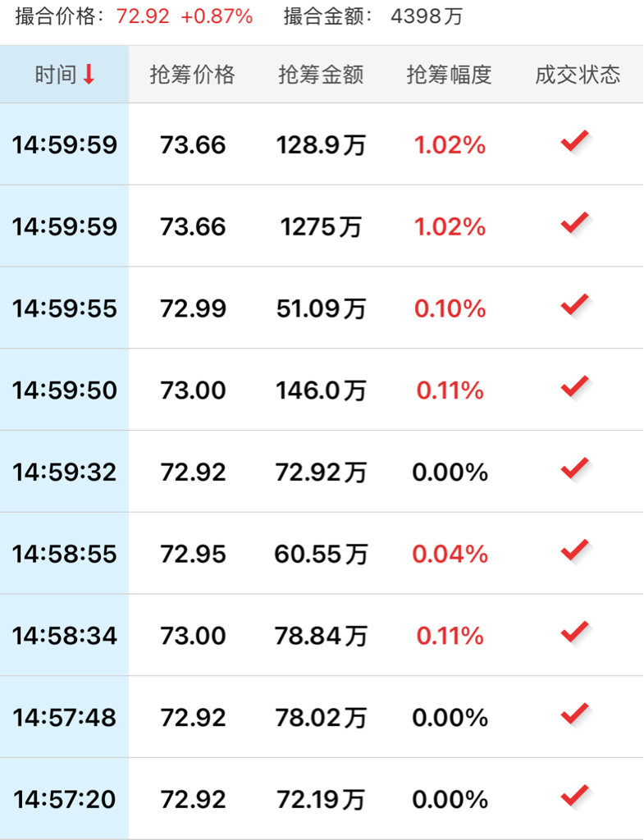Click the checkmark in the 14:58:34 row
Image resolution: width=644 pixels, height=840 pixels.
575,633
